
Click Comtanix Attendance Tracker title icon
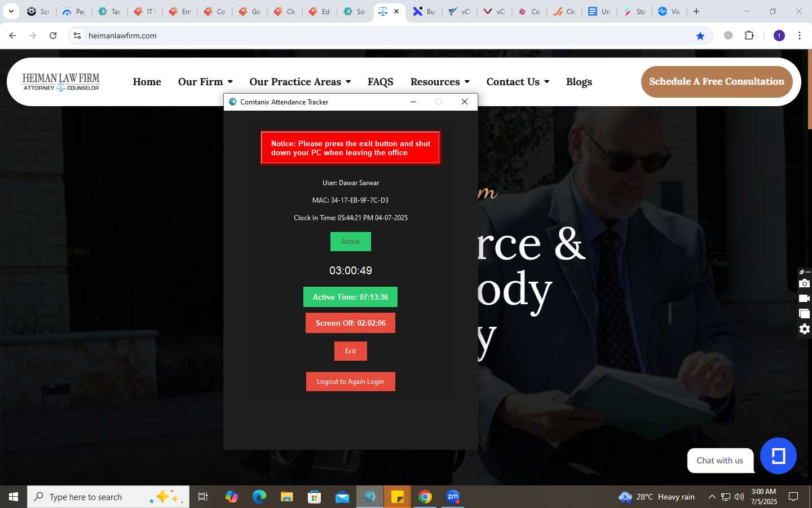233,102
